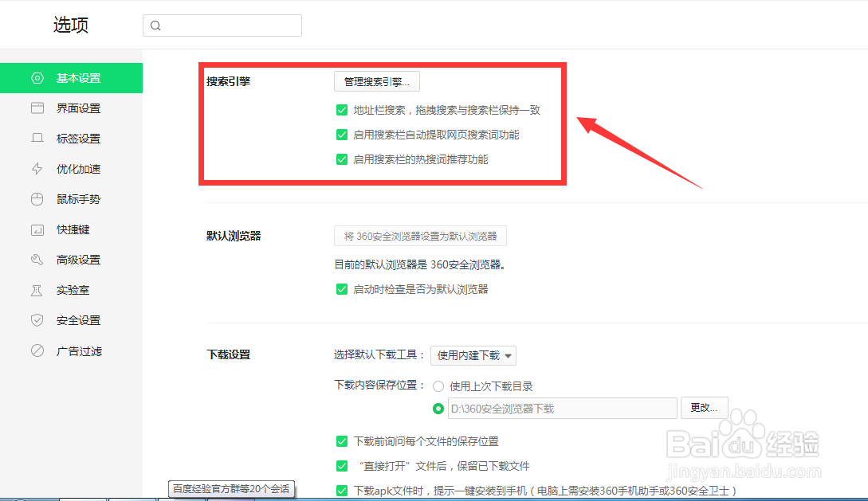Toggle 启用搜索栏自动提取网页搜索词功能 checkbox
Image resolution: width=868 pixels, height=501 pixels.
point(342,135)
